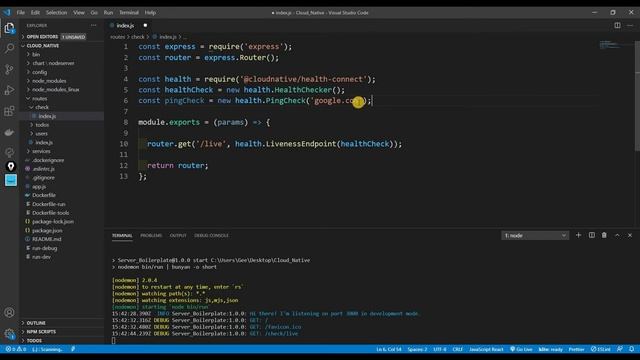Viewport: 640px width, 360px height.
Task: Click the Ln 6, Col 54 cursor position
Action: pos(389,349)
